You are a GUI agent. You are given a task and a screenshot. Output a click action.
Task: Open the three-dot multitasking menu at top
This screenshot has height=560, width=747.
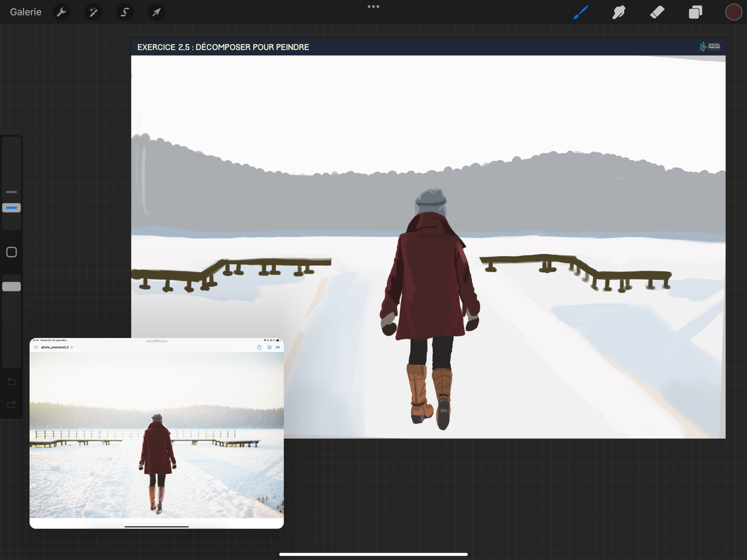click(x=373, y=6)
